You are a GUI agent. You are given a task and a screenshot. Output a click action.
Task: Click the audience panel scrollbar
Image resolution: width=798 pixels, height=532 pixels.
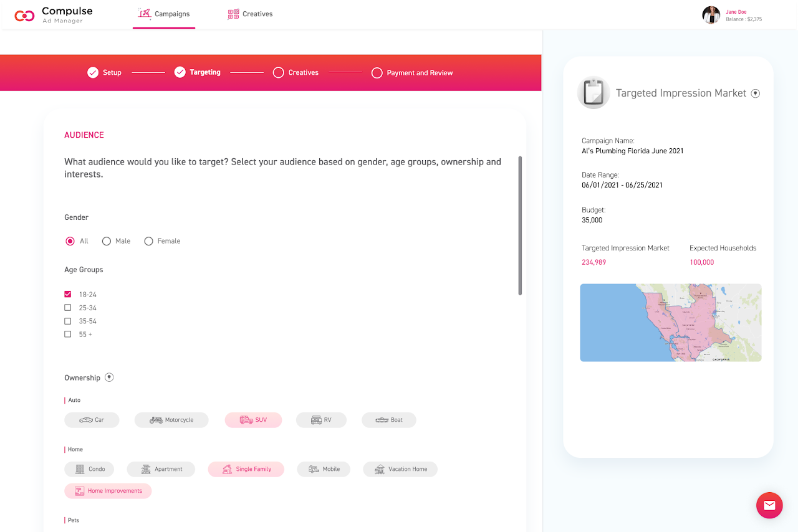pyautogui.click(x=520, y=226)
